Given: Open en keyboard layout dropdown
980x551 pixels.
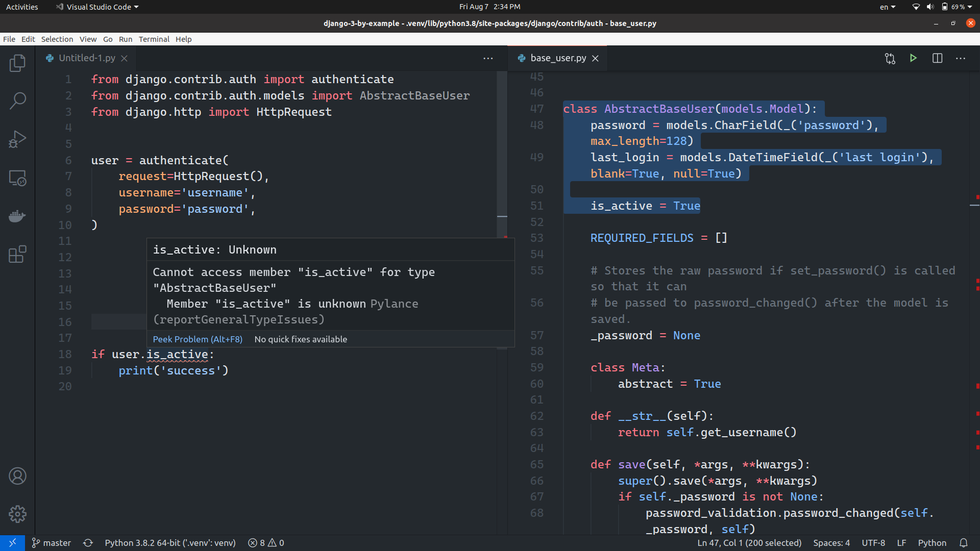Looking at the screenshot, I should click(x=888, y=7).
